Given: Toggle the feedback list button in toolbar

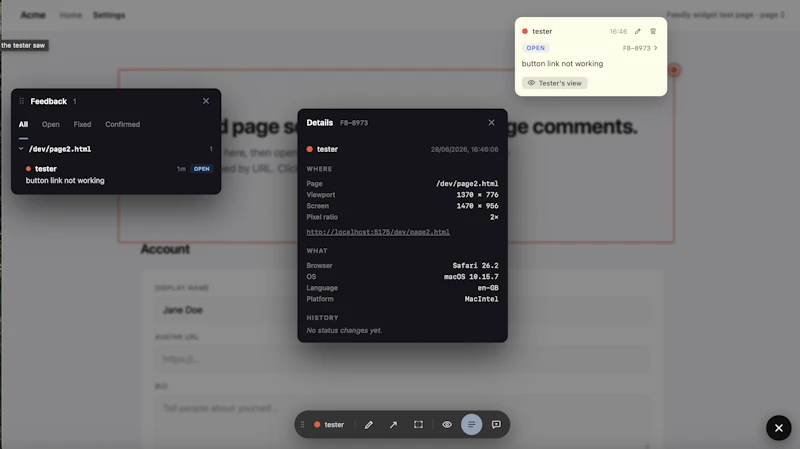Looking at the screenshot, I should (x=471, y=425).
